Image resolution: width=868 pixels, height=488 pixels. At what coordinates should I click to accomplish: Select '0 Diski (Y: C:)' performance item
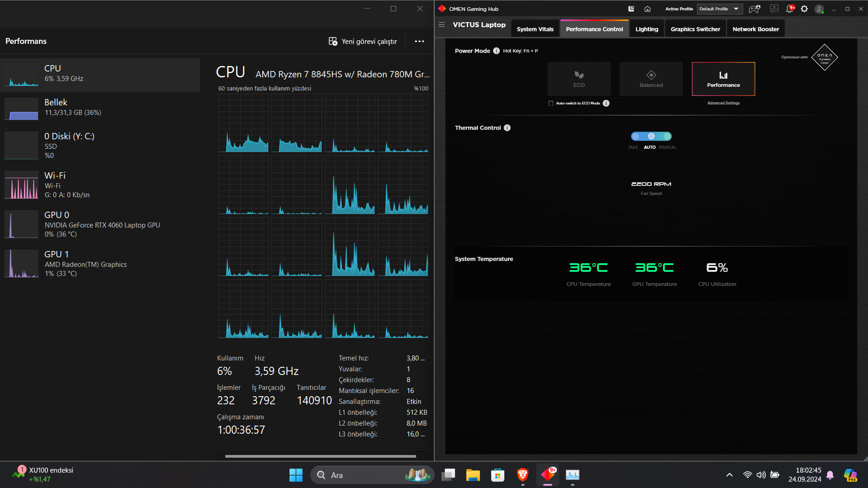(x=100, y=146)
